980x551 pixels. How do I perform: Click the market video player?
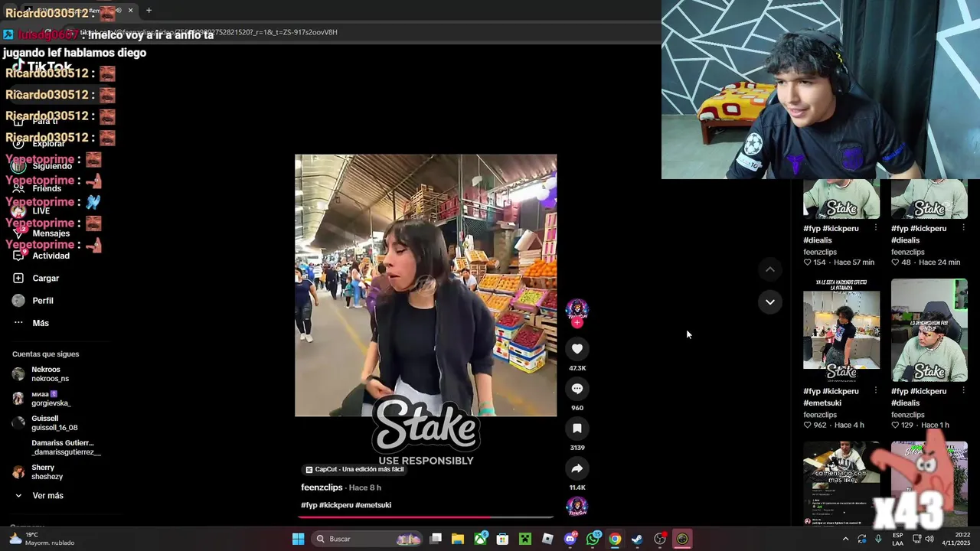point(426,285)
